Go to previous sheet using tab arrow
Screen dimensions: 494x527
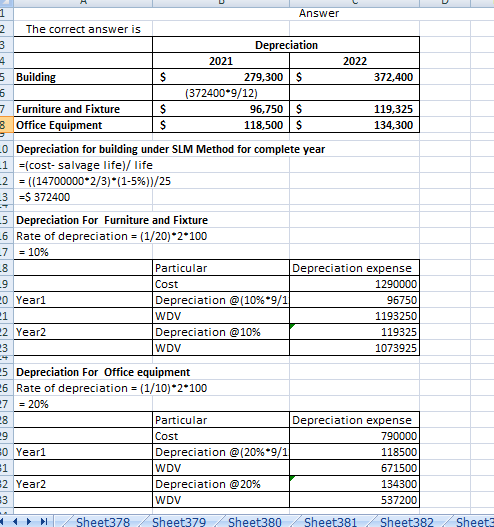pyautogui.click(x=15, y=521)
